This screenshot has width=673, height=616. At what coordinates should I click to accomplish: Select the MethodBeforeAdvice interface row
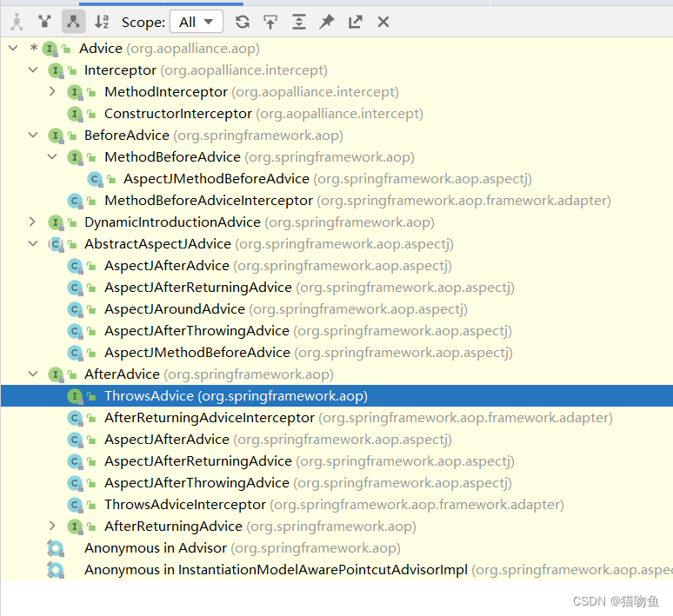click(x=336, y=157)
